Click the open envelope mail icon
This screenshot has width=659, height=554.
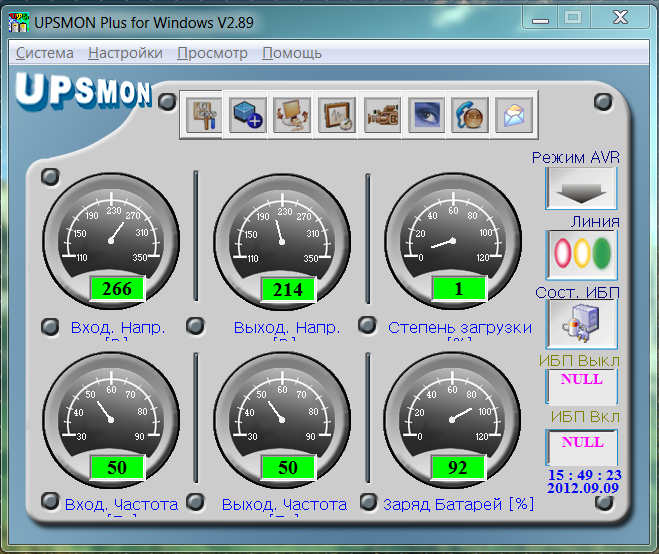(x=514, y=115)
